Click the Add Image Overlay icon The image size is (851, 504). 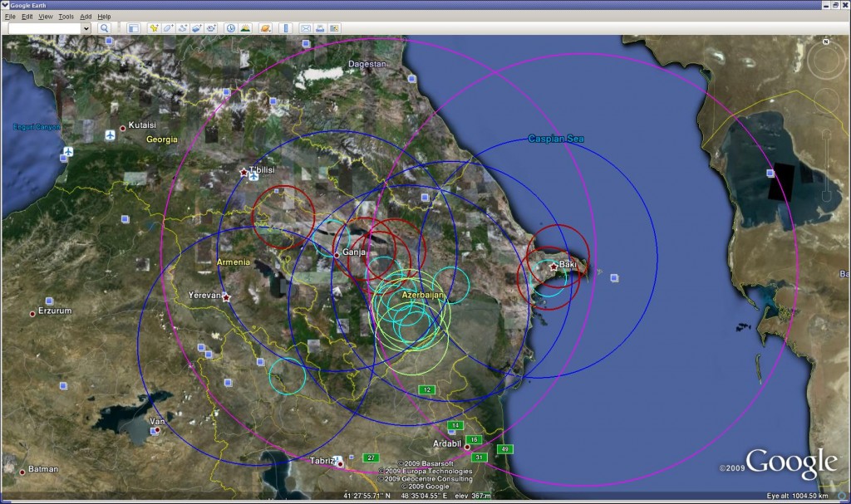point(196,28)
